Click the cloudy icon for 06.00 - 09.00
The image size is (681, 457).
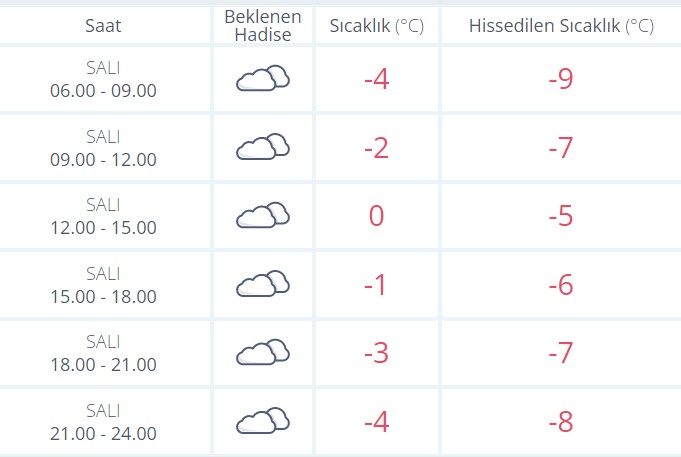point(263,78)
